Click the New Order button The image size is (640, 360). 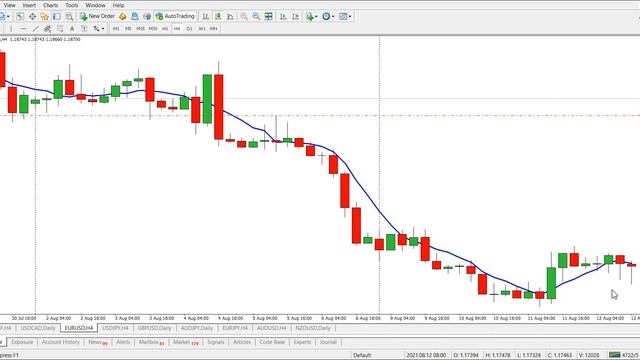97,16
